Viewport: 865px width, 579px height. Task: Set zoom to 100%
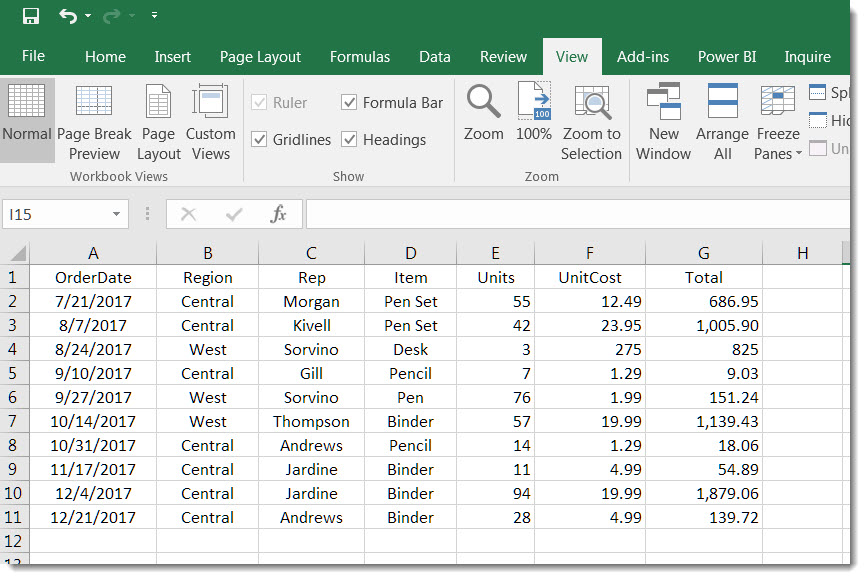534,120
